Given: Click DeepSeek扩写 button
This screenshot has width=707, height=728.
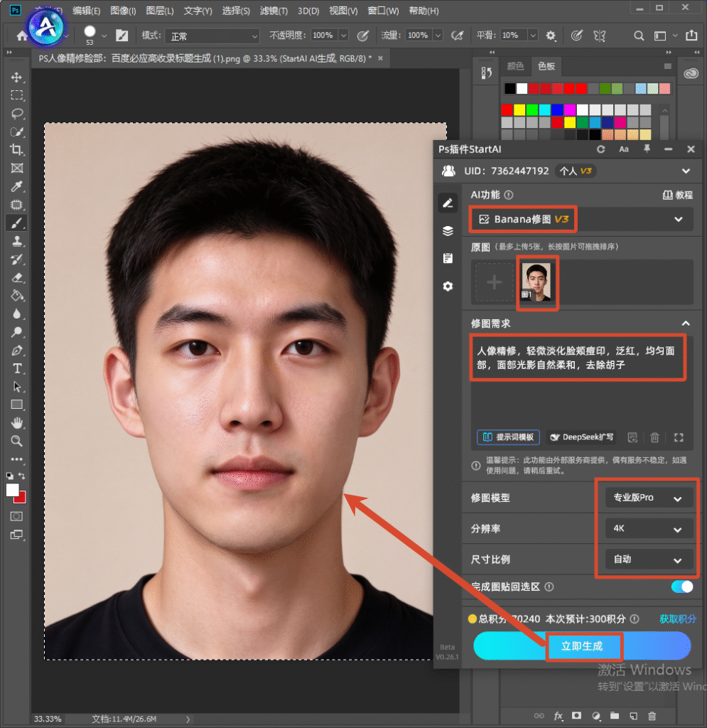Looking at the screenshot, I should tap(581, 437).
